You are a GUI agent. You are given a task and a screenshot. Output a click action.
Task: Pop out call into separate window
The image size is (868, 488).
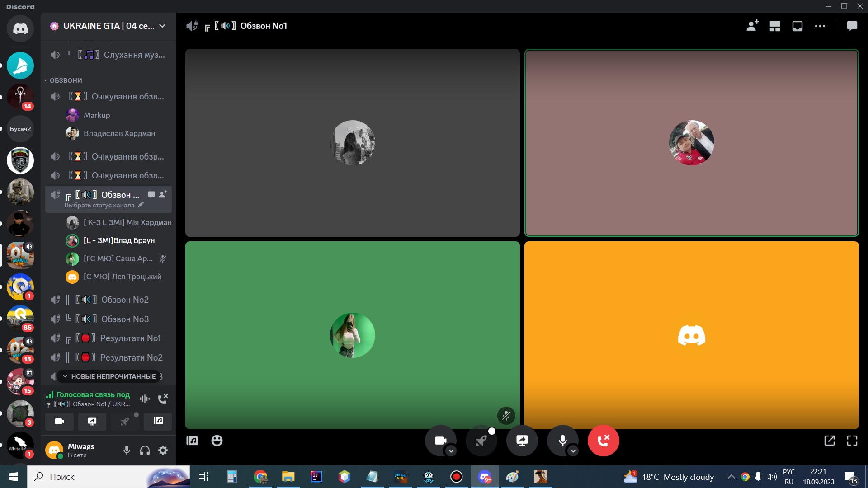click(x=830, y=441)
